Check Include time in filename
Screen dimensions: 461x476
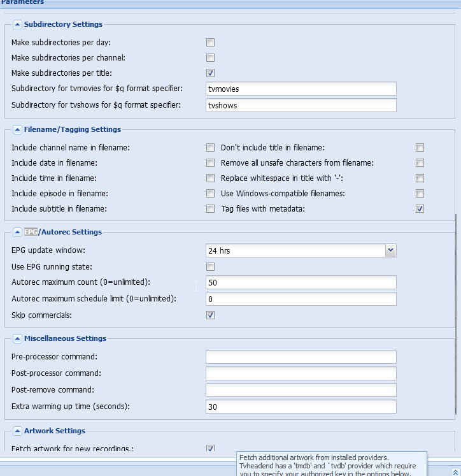(210, 178)
